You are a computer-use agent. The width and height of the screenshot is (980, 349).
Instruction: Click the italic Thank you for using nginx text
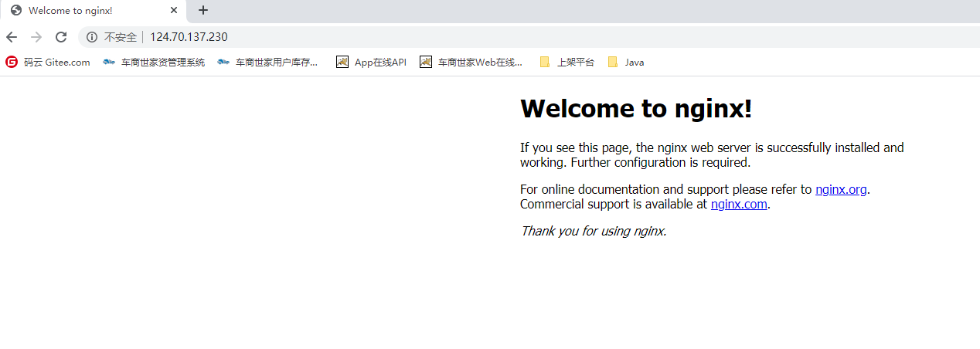[x=593, y=231]
